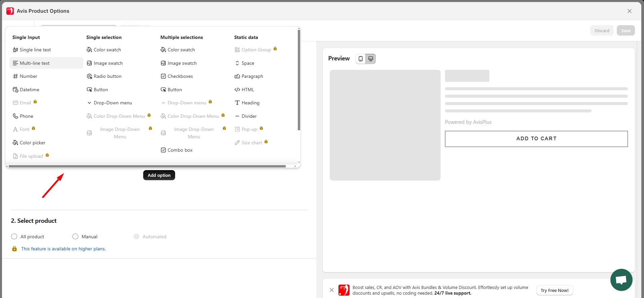Select the Radio button option icon
644x298 pixels.
tap(89, 76)
